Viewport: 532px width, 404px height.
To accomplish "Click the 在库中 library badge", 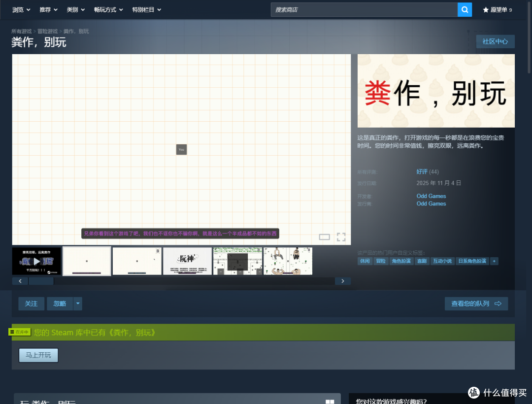I will (x=20, y=332).
